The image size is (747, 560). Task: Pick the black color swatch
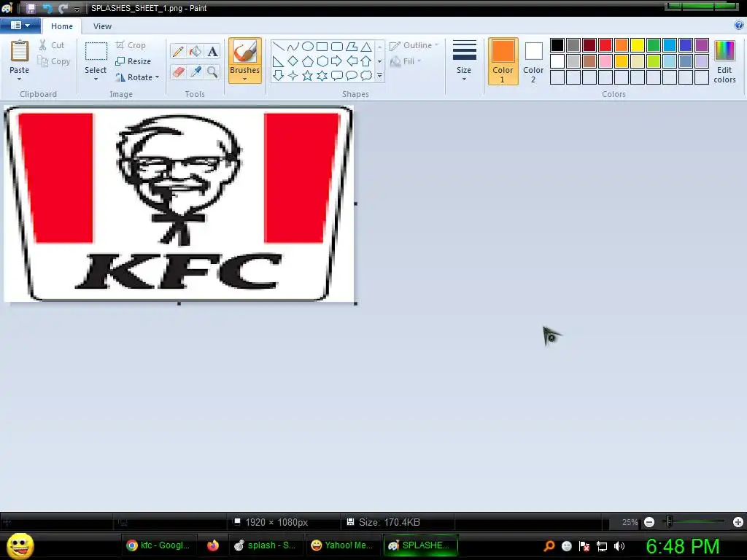(557, 45)
